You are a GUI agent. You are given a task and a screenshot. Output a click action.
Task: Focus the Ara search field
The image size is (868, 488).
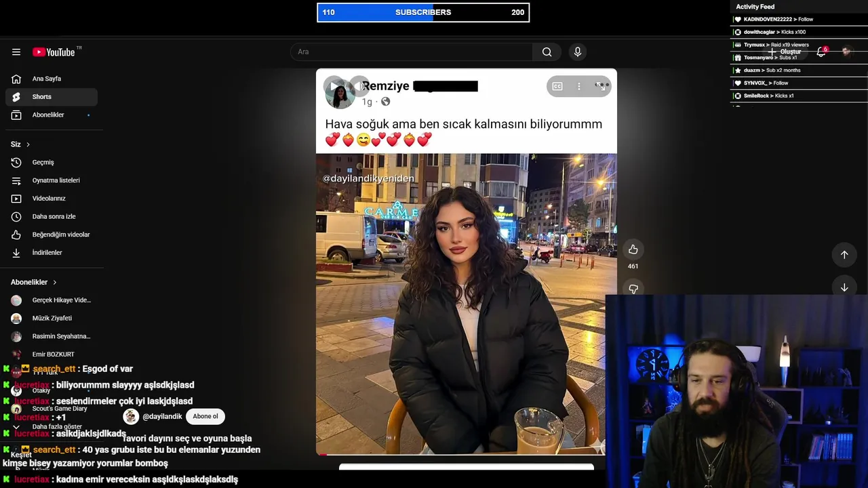point(412,52)
